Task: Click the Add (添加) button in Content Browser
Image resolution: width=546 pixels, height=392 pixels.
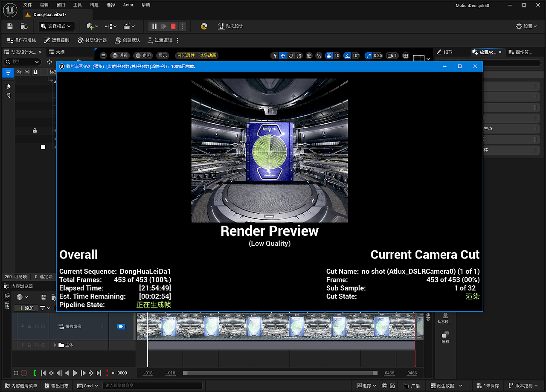Action: click(x=26, y=308)
